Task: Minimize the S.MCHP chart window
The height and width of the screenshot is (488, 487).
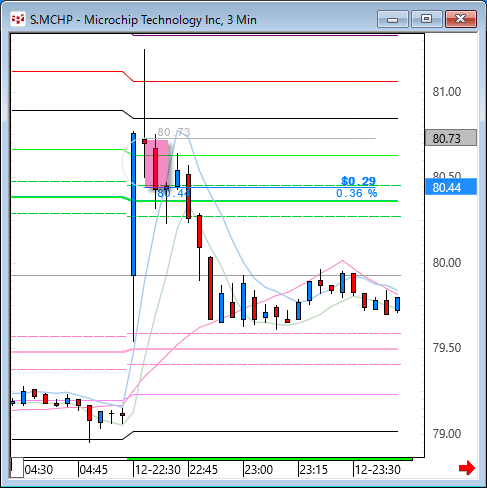Action: click(x=393, y=19)
